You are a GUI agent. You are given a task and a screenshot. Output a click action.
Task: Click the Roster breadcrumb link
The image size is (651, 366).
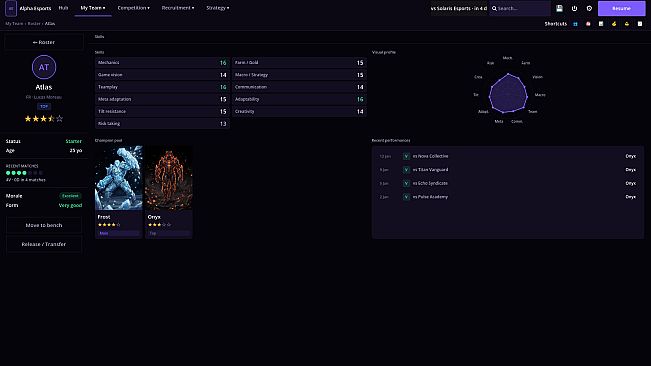(34, 24)
